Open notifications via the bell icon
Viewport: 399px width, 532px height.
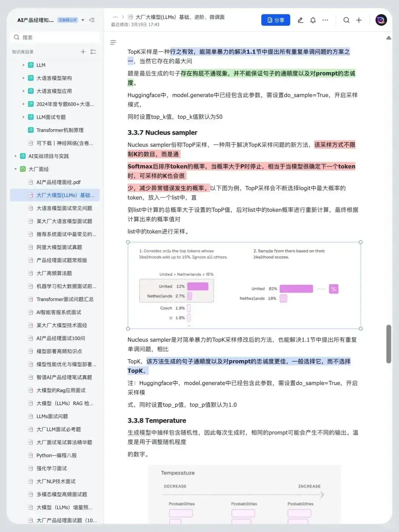[x=313, y=20]
